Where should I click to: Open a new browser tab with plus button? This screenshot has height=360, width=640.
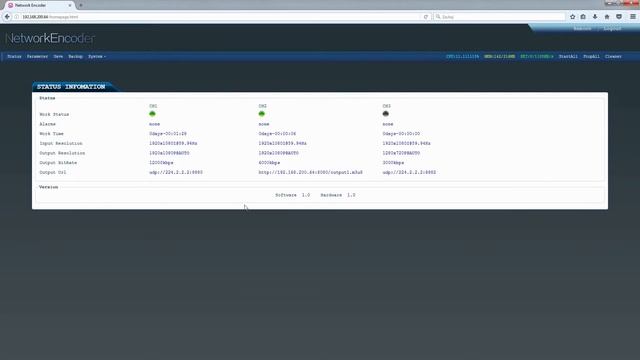point(81,5)
